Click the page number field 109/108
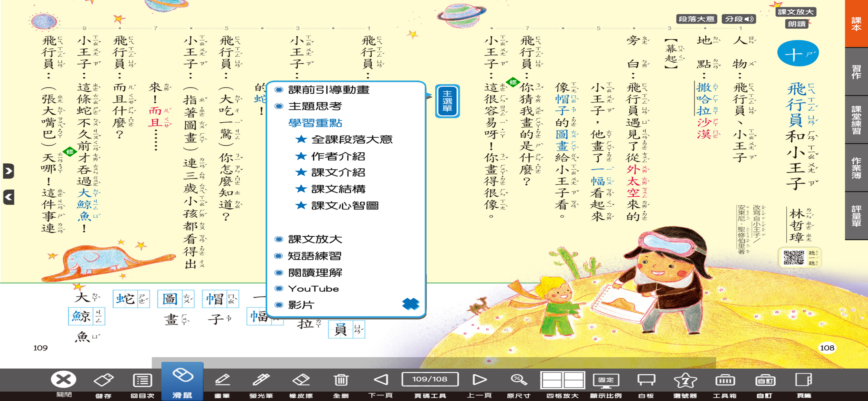Viewport: 868px width, 401px height. (x=429, y=379)
